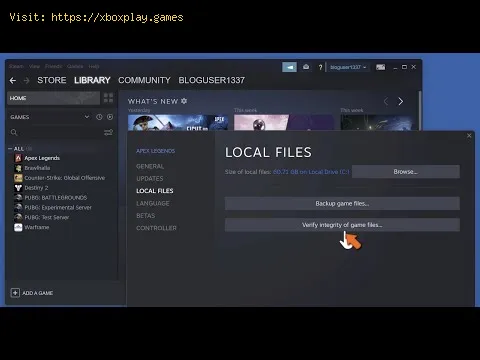Select the Language properties section

coord(153,203)
